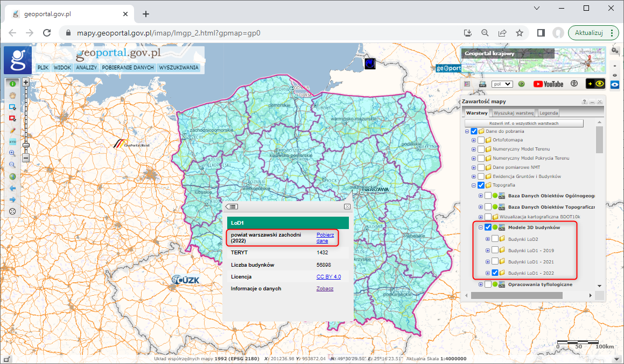Pick the pencil drawing tool

(12, 130)
